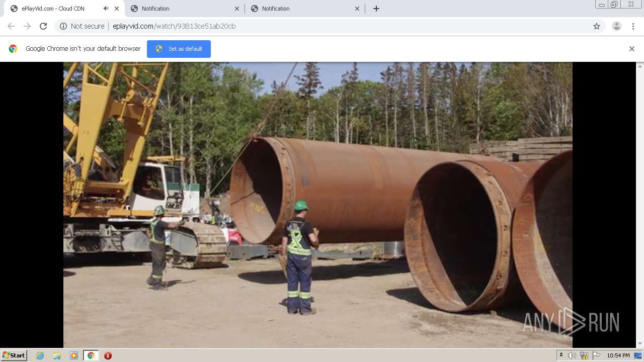644x362 pixels.
Task: Restore down the Chrome window
Action: (614, 4)
